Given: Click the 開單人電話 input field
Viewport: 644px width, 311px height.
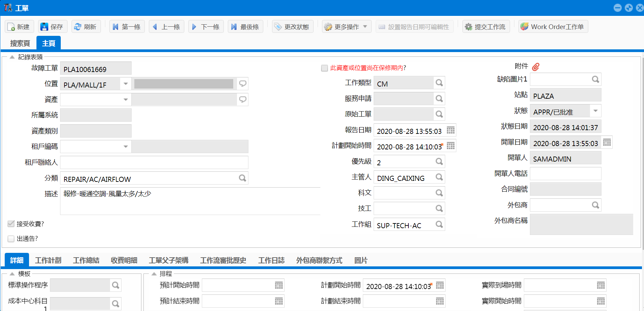Looking at the screenshot, I should 566,173.
